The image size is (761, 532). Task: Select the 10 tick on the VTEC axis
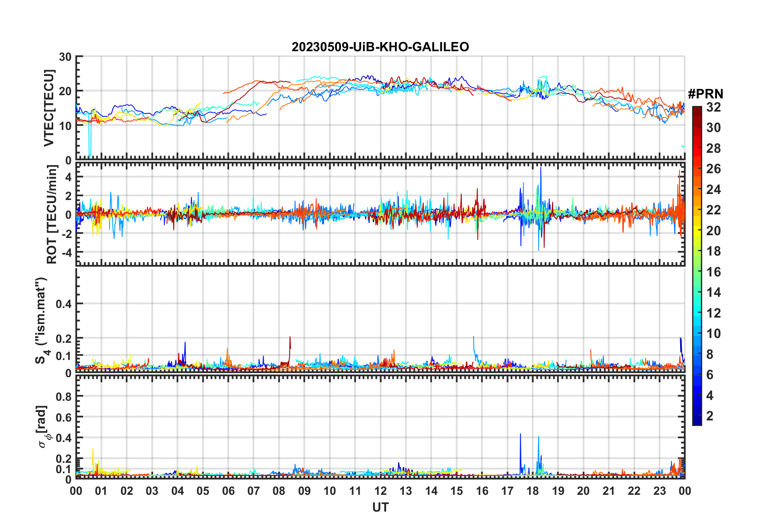65,126
